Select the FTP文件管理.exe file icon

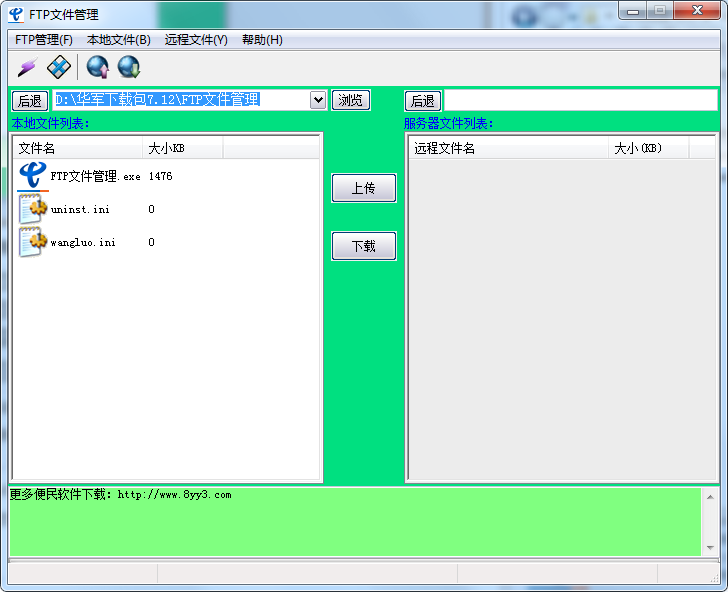pos(33,176)
